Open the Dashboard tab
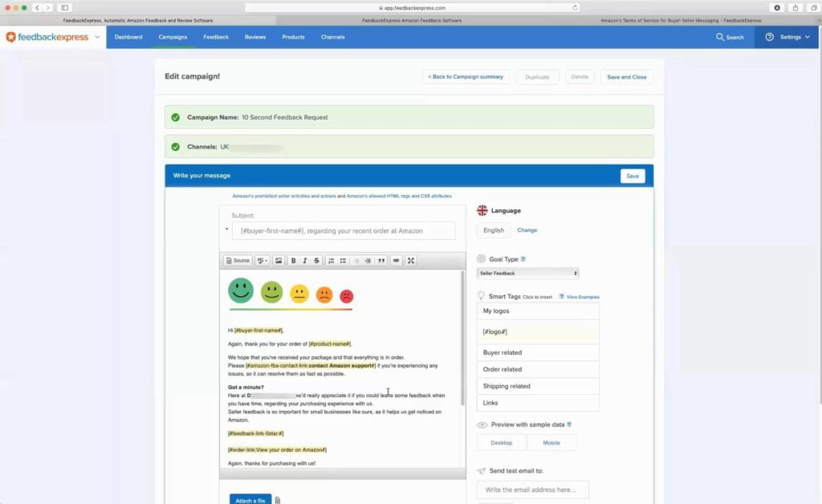Image resolution: width=822 pixels, height=504 pixels. pos(128,37)
